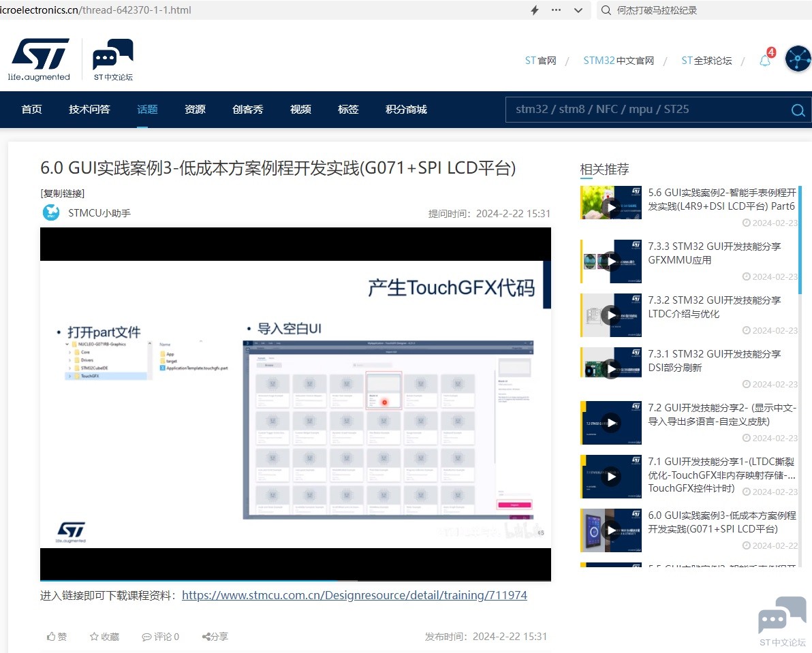Open the ST中文论坛 chat bubble logo

click(x=113, y=59)
